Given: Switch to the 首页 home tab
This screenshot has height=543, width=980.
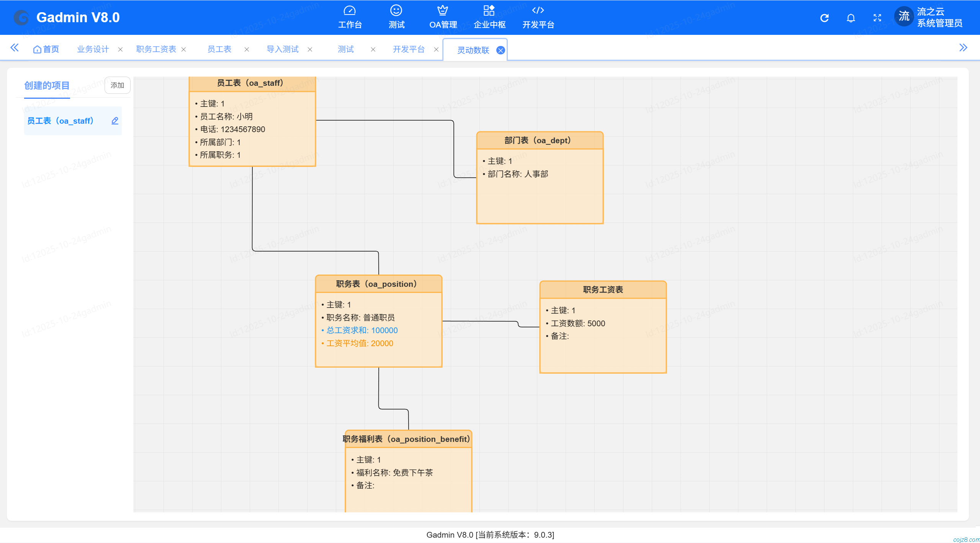Looking at the screenshot, I should click(x=46, y=49).
